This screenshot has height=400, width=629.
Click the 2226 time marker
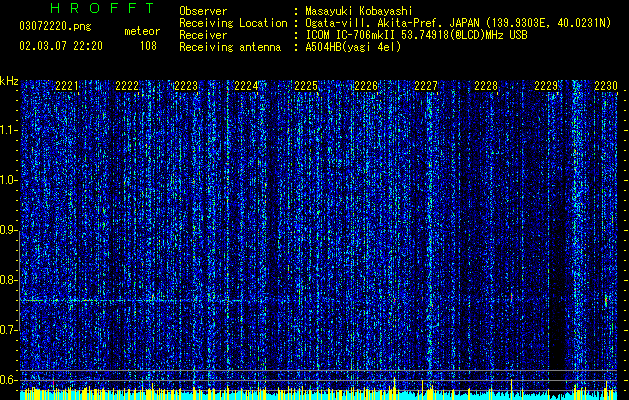[x=366, y=86]
